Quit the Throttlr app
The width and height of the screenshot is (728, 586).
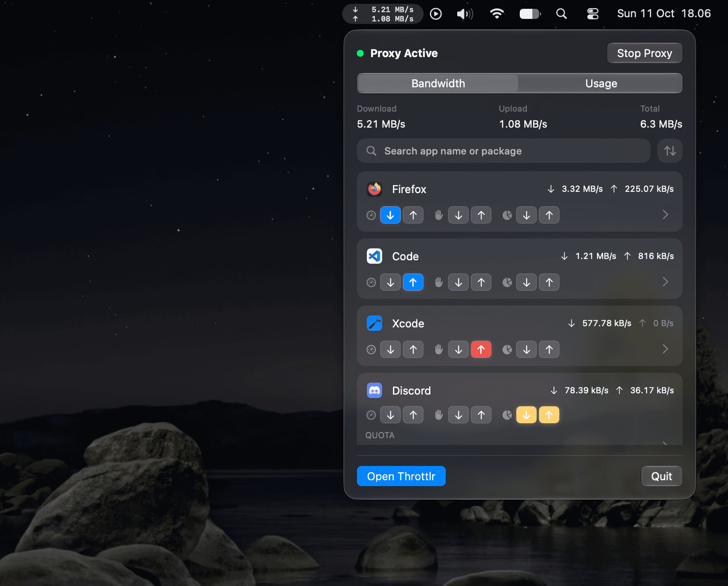coord(662,476)
